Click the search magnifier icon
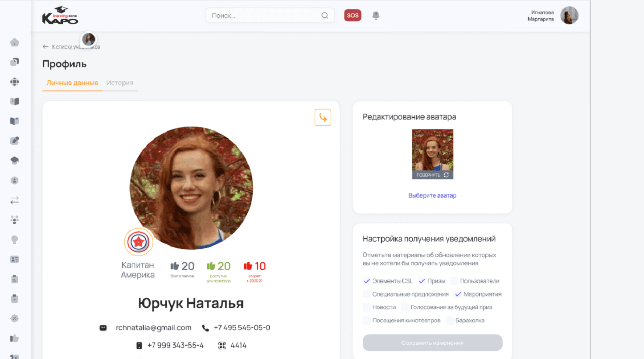Viewport: 644px width, 359px height. click(x=324, y=16)
